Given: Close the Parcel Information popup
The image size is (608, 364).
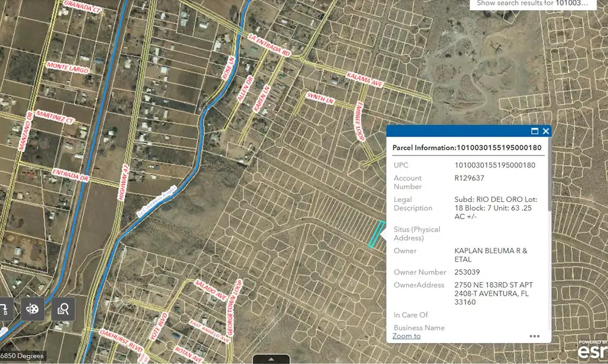Looking at the screenshot, I should (x=545, y=131).
